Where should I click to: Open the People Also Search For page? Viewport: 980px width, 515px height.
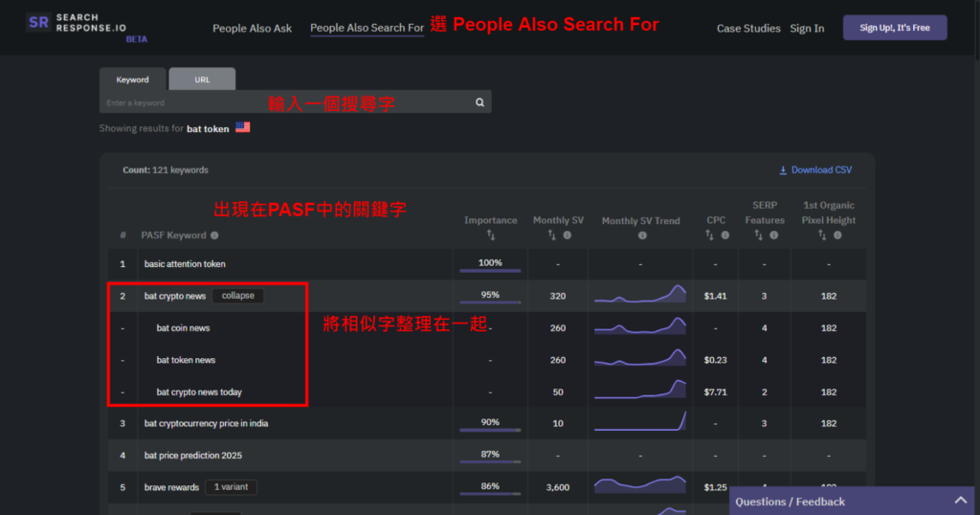point(367,28)
